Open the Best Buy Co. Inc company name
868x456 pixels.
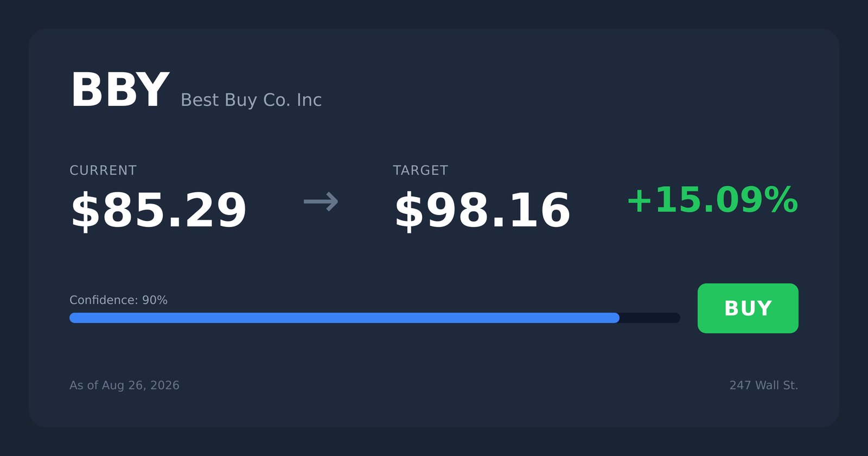pyautogui.click(x=251, y=100)
